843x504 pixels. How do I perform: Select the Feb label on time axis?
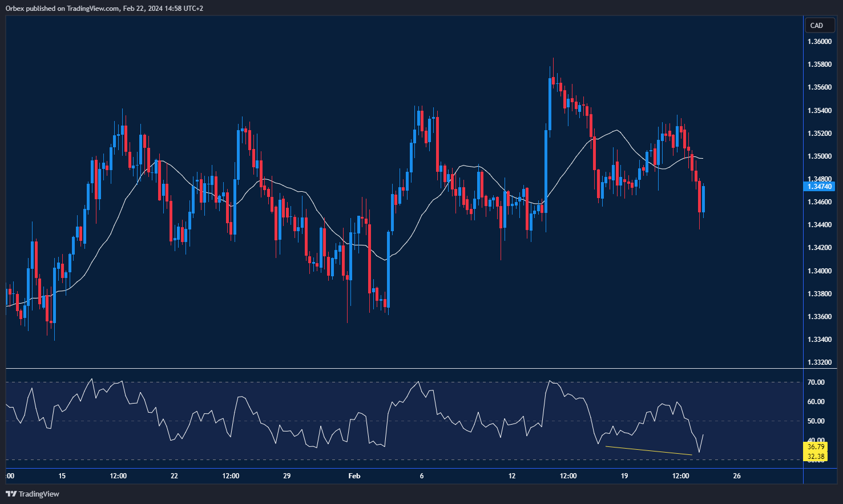(x=354, y=476)
